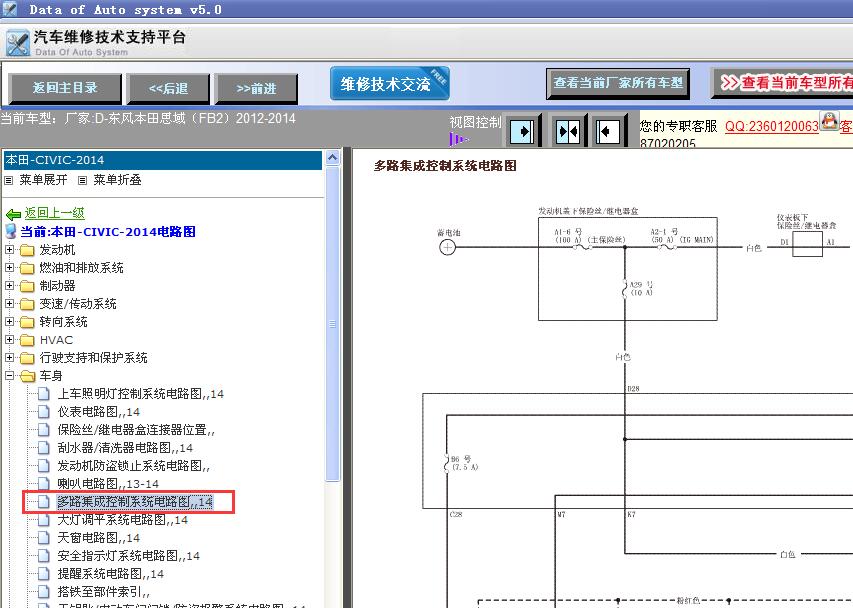Click the center-split view control icon
Viewport: 853px width, 608px height.
568,131
